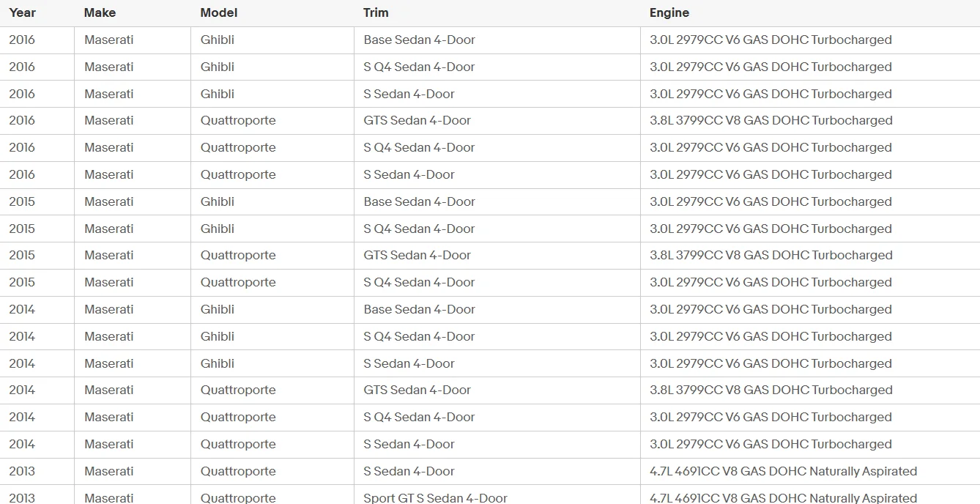
Task: Click "S Q4 Sedan 4-Door" for the 2014 Ghibli
Action: (x=420, y=336)
